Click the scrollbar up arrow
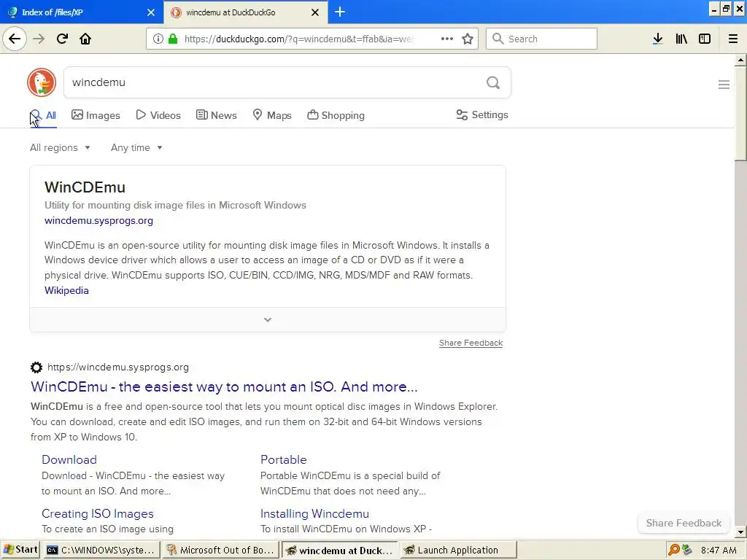The height and width of the screenshot is (560, 747). tap(740, 60)
